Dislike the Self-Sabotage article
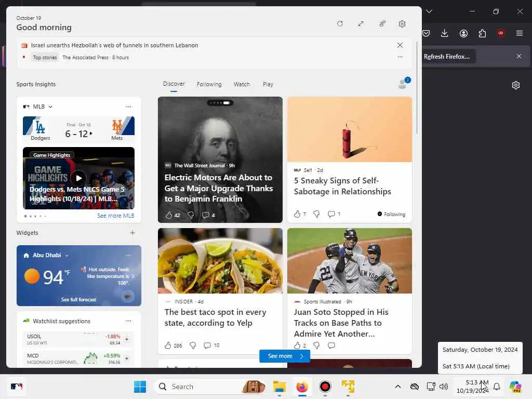The width and height of the screenshot is (532, 399). [x=316, y=214]
